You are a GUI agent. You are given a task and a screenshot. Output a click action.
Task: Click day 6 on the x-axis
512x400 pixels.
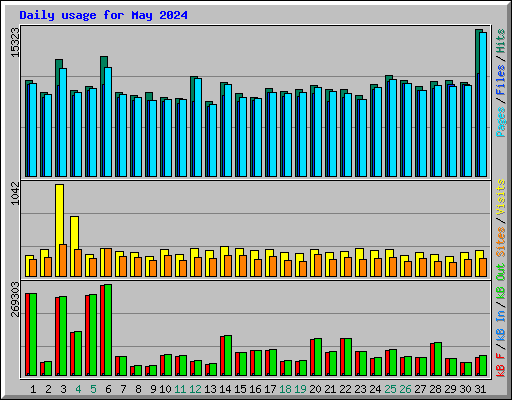point(108,389)
